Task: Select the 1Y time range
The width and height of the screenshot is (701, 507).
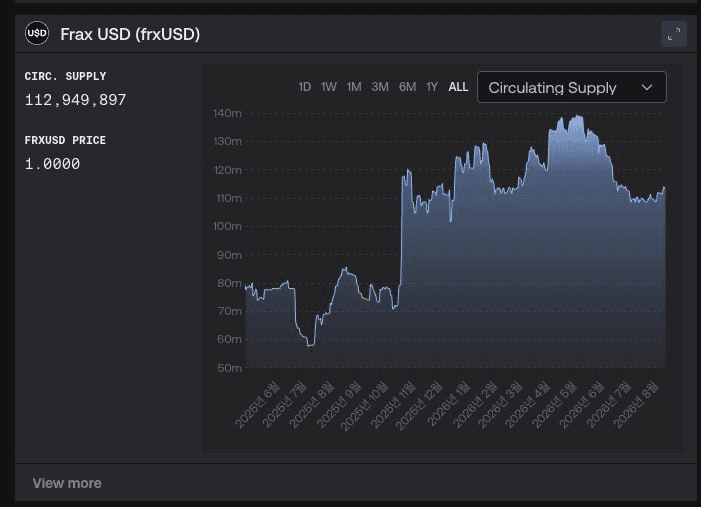Action: point(432,87)
